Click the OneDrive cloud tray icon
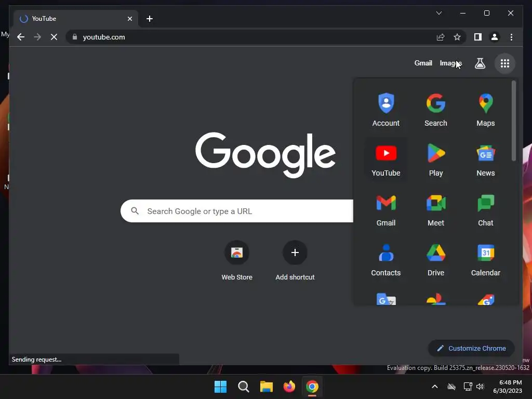 point(451,387)
